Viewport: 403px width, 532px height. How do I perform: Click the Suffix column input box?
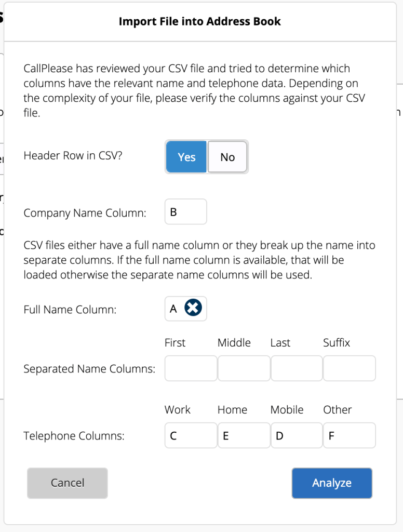coord(349,368)
